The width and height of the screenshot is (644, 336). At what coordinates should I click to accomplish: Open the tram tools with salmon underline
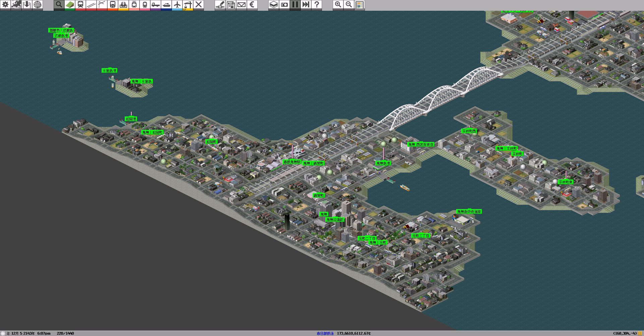[134, 5]
